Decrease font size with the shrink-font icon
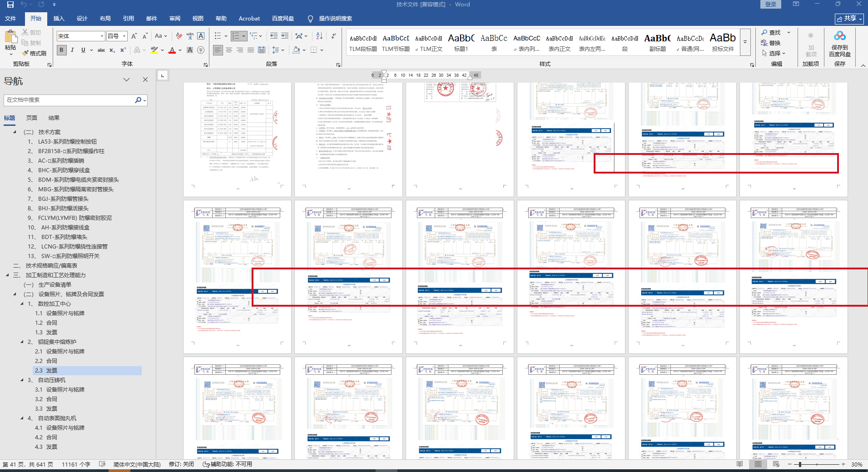 pyautogui.click(x=145, y=36)
